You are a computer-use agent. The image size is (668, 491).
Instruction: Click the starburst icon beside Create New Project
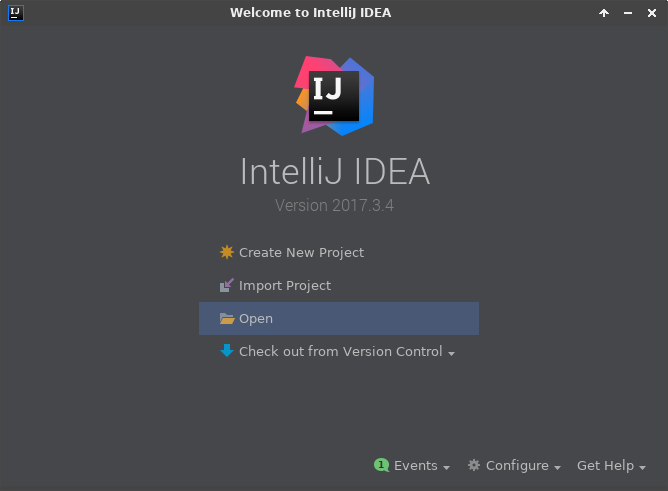[227, 252]
